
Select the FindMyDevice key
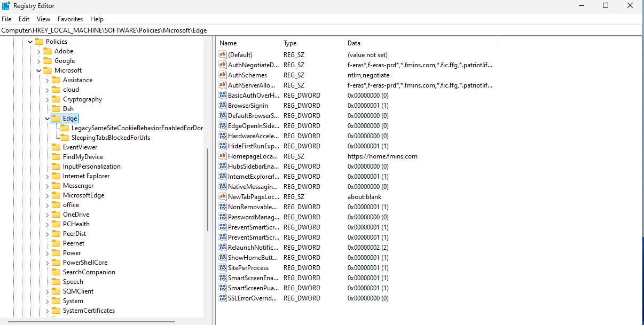(x=83, y=157)
